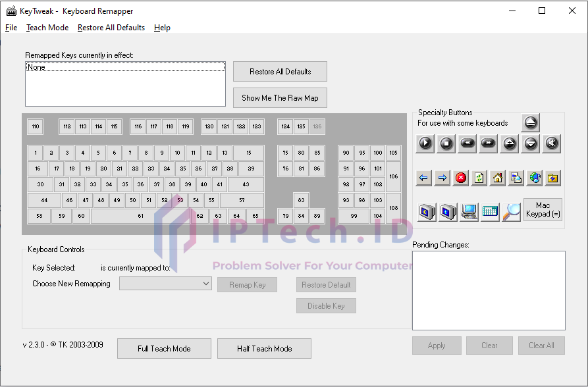Click the Clear All button
Screen dimensions: 588x387
point(541,346)
